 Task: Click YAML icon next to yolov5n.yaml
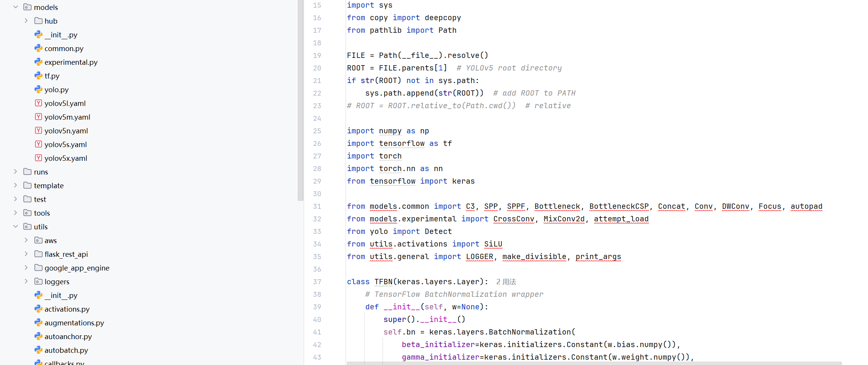pyautogui.click(x=38, y=130)
